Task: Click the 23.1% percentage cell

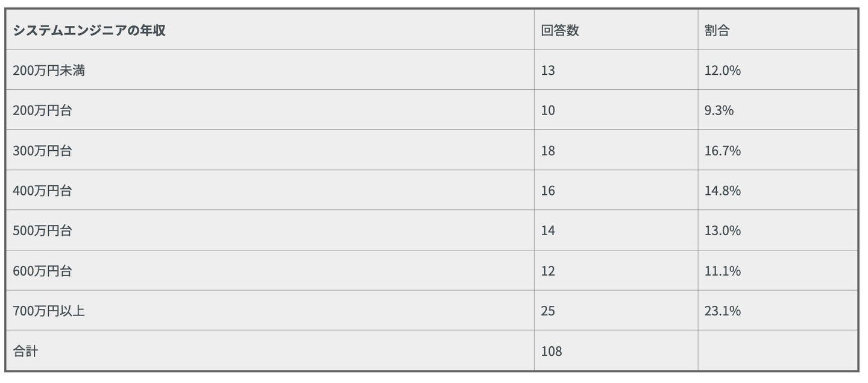Action: pos(722,311)
